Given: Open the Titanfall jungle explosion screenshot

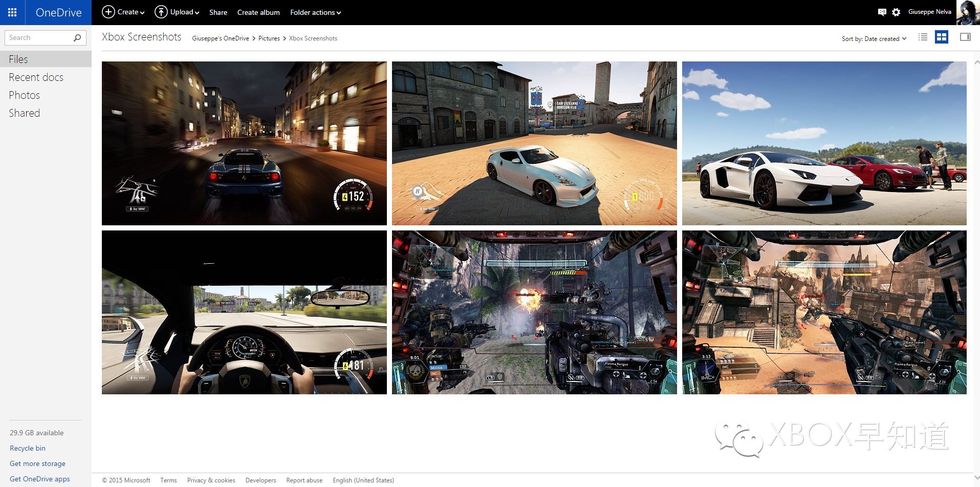Looking at the screenshot, I should [x=534, y=312].
